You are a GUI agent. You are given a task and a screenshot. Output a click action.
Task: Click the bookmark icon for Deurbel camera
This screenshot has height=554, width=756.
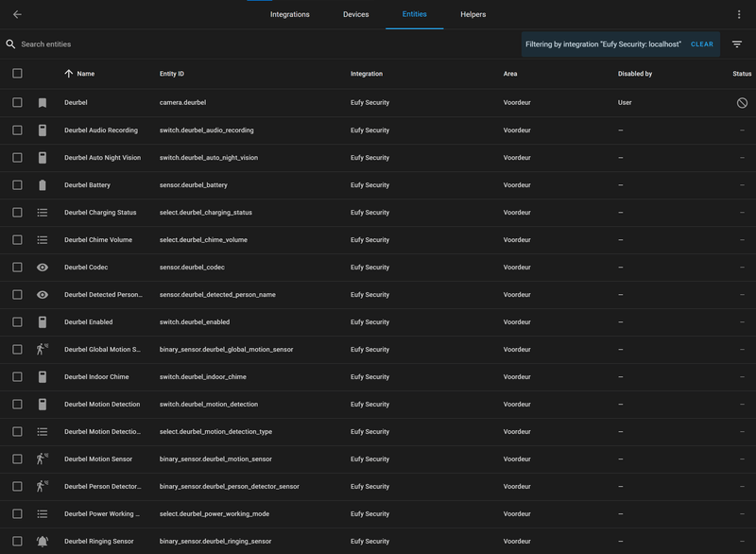43,103
